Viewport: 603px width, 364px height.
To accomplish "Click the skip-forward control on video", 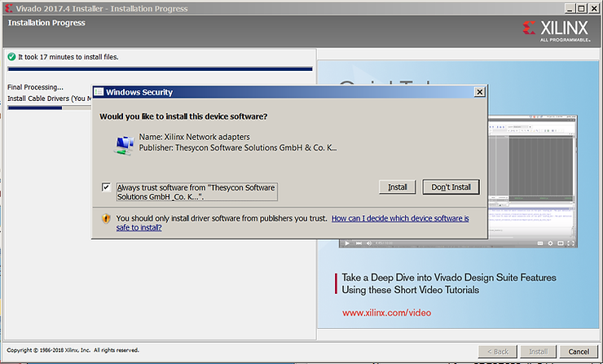I will pyautogui.click(x=359, y=243).
